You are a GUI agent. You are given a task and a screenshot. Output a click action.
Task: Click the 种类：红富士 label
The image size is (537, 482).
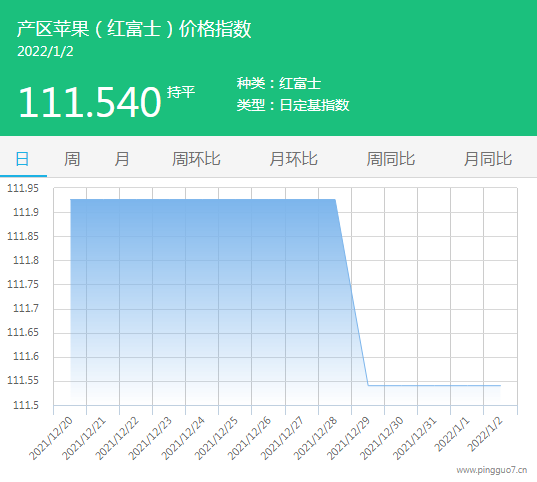279,84
